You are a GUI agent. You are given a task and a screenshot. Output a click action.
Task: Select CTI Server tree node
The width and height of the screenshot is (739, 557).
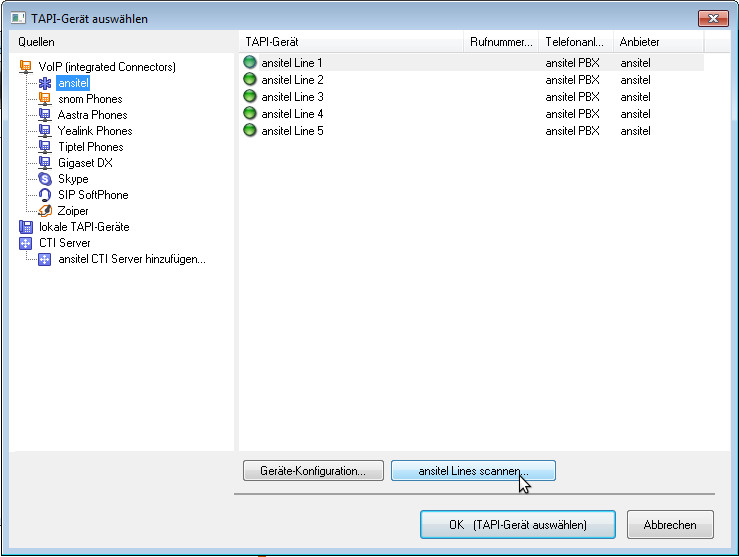click(x=65, y=243)
